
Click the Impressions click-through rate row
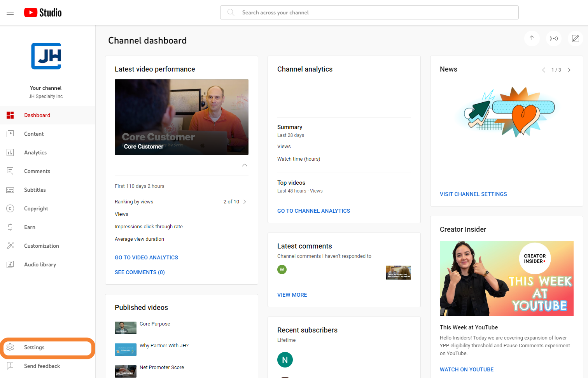point(182,227)
